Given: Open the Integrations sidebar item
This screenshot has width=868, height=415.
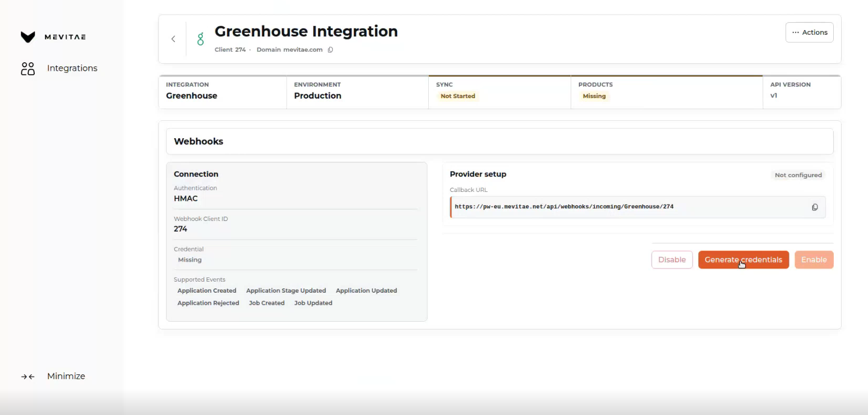Looking at the screenshot, I should 59,68.
